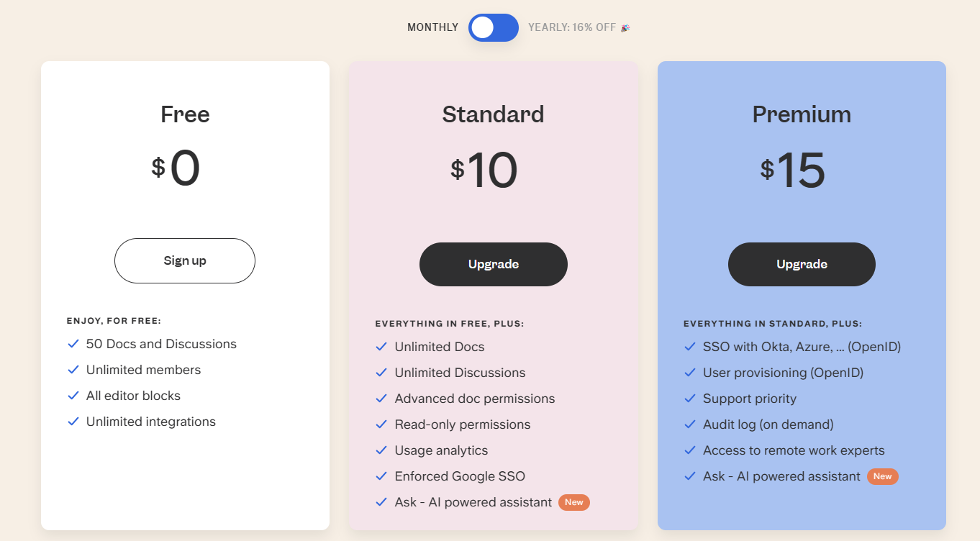Click checkmark beside Support priority
Screen dimensions: 980x541
[690, 399]
